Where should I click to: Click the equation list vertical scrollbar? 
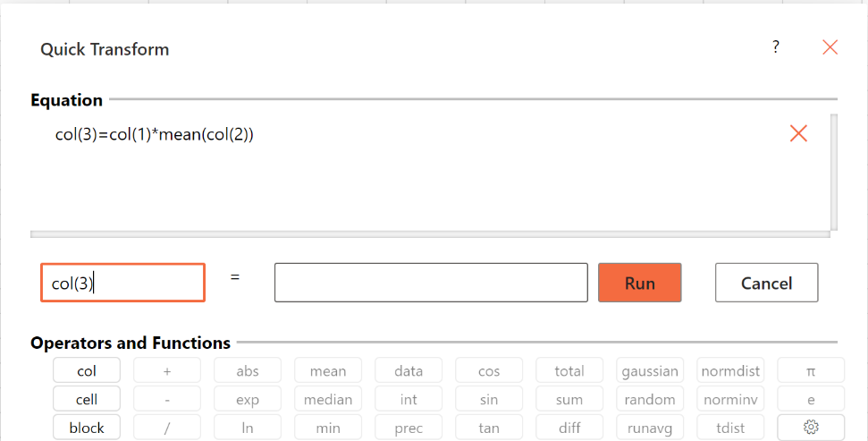tap(834, 172)
